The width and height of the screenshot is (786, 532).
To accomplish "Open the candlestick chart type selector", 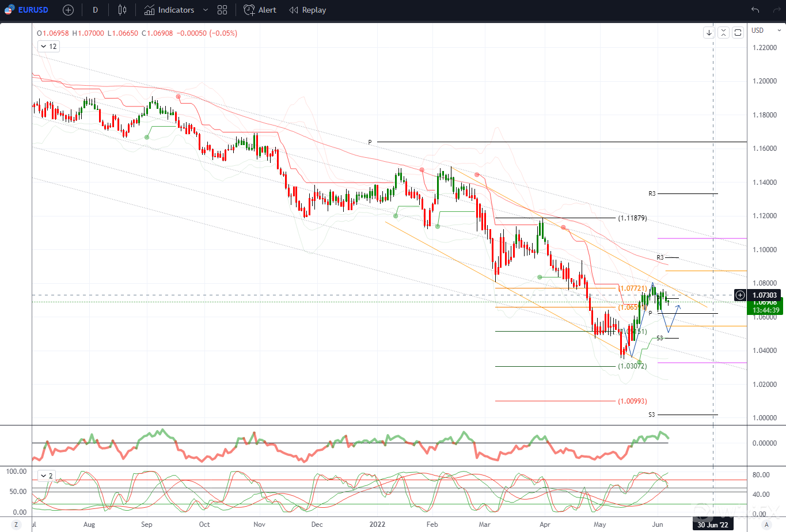I will pyautogui.click(x=122, y=10).
